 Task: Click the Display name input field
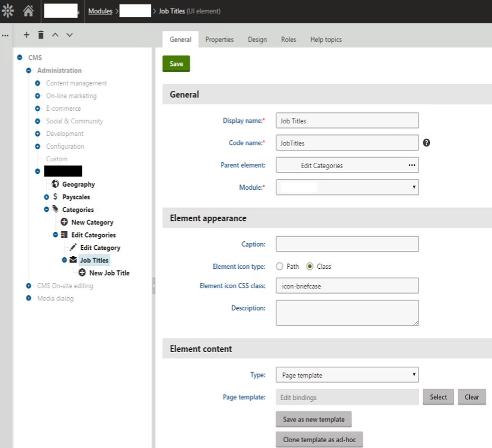tap(348, 121)
